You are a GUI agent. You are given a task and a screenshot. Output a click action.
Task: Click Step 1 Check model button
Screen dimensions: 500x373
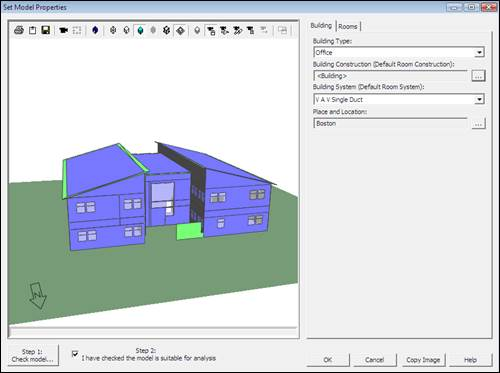(x=33, y=355)
